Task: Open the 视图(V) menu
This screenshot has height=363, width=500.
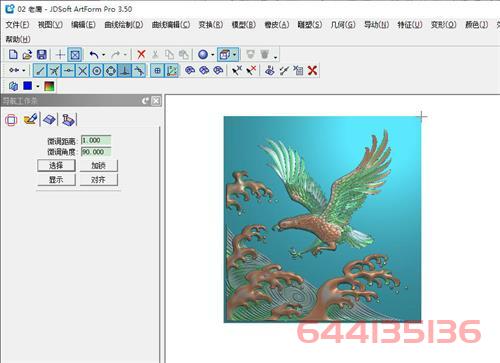Action: click(x=50, y=25)
